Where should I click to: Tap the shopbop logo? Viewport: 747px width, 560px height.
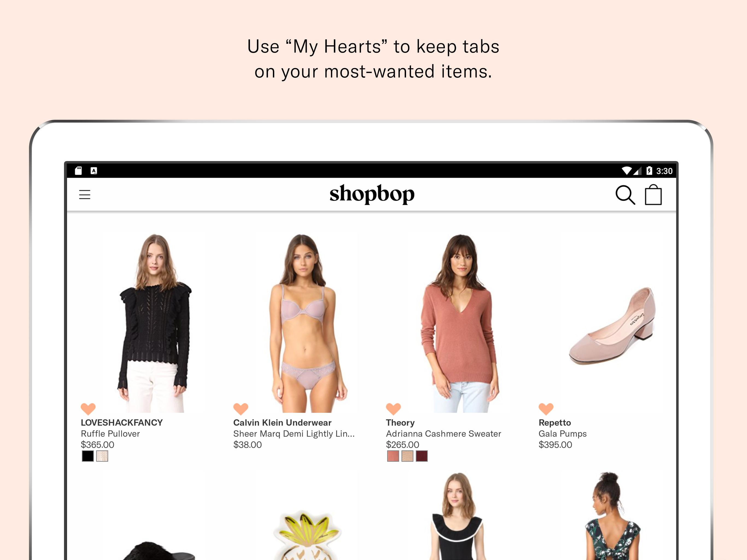(x=372, y=194)
